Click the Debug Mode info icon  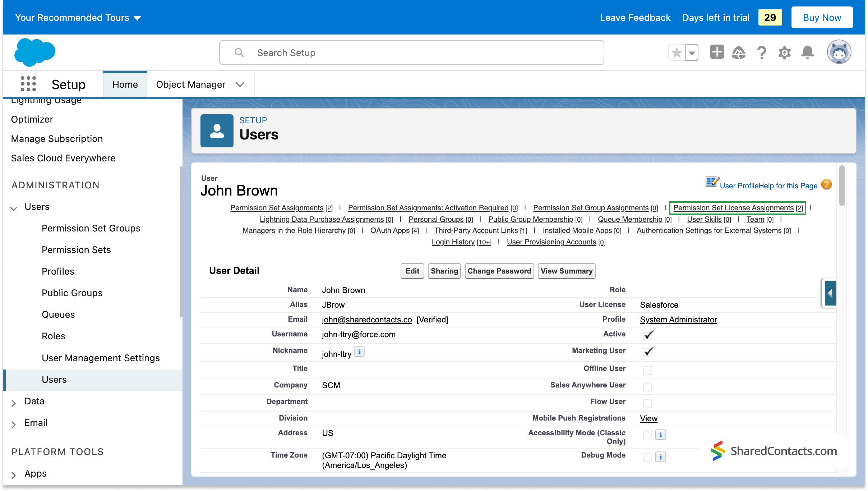(x=661, y=457)
